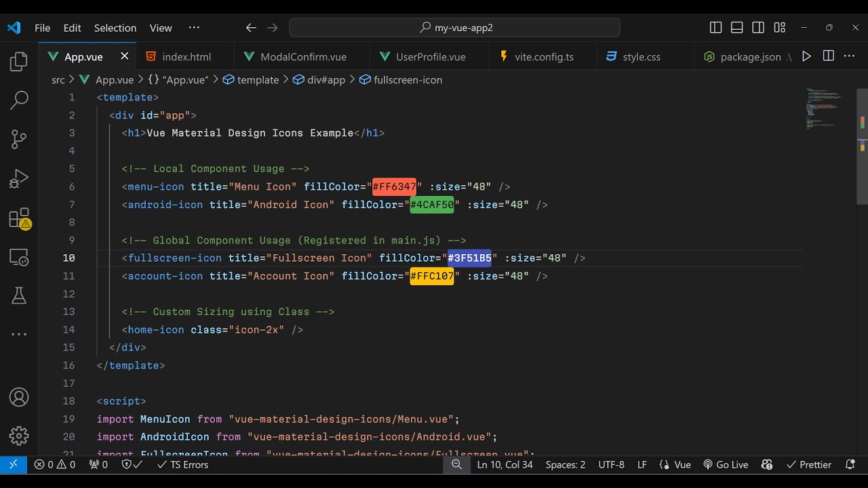Viewport: 868px width, 488px height.
Task: Go to line via Ln 10, Col 34
Action: point(505,464)
